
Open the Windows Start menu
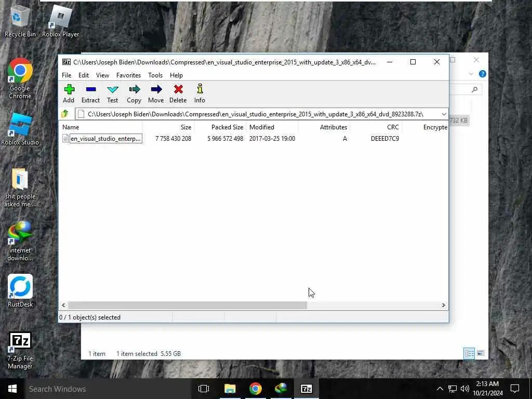pyautogui.click(x=12, y=389)
